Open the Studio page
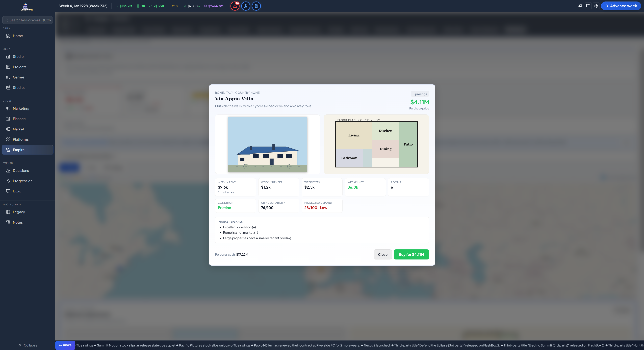 click(x=28, y=56)
